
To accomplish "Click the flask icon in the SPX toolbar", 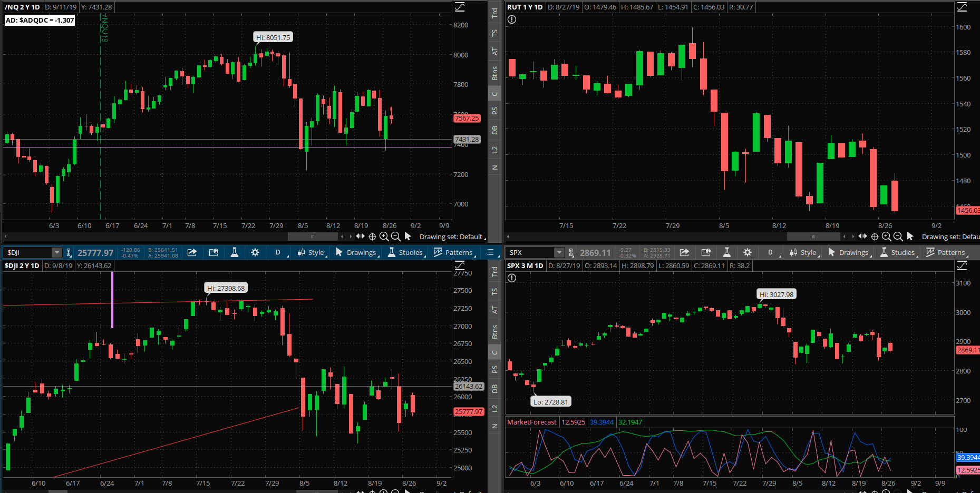I will click(726, 252).
